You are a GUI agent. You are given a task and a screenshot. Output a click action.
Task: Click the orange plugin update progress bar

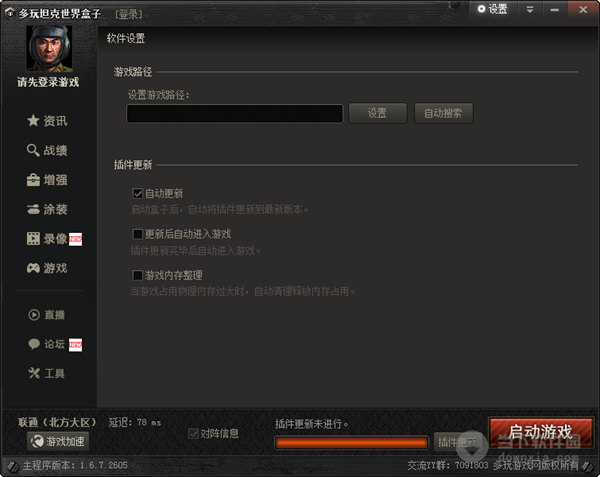pos(351,443)
